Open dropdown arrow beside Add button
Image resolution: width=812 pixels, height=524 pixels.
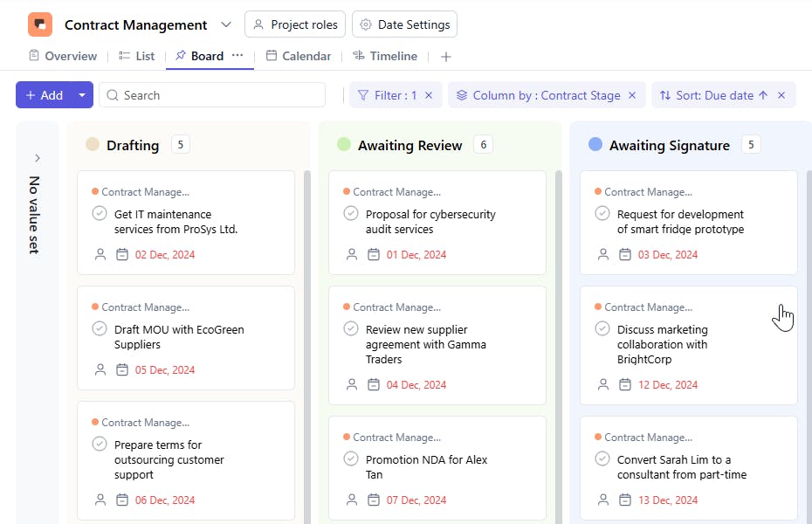(82, 95)
